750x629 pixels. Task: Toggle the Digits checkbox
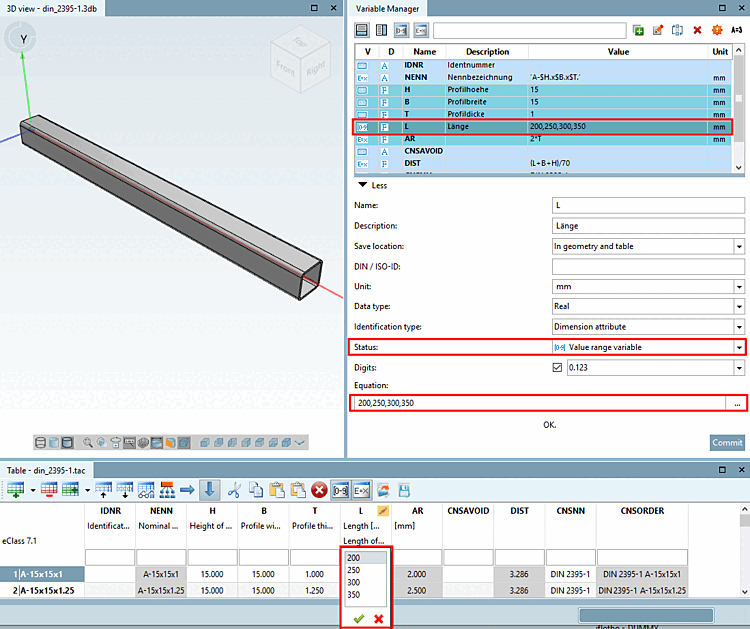click(x=558, y=367)
